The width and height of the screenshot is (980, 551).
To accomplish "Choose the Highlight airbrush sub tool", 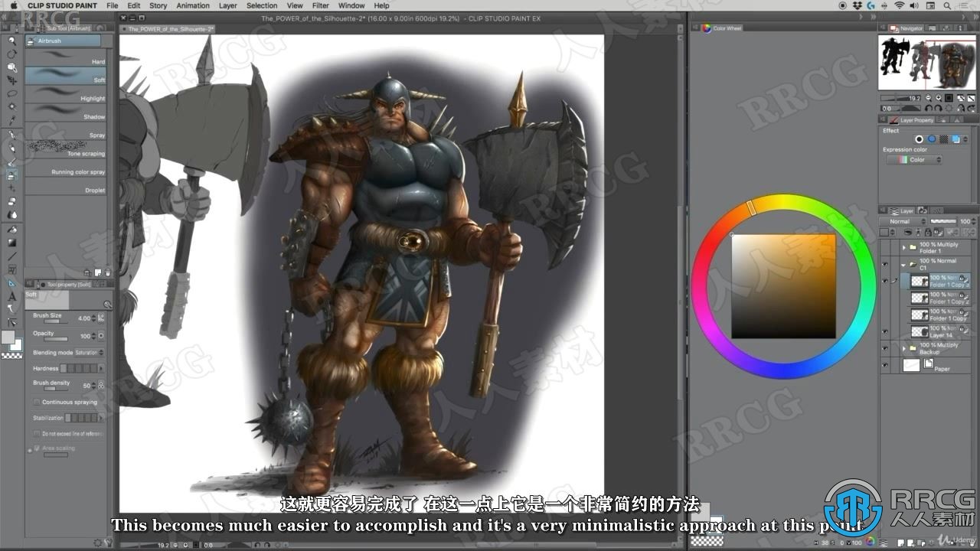I will [66, 96].
